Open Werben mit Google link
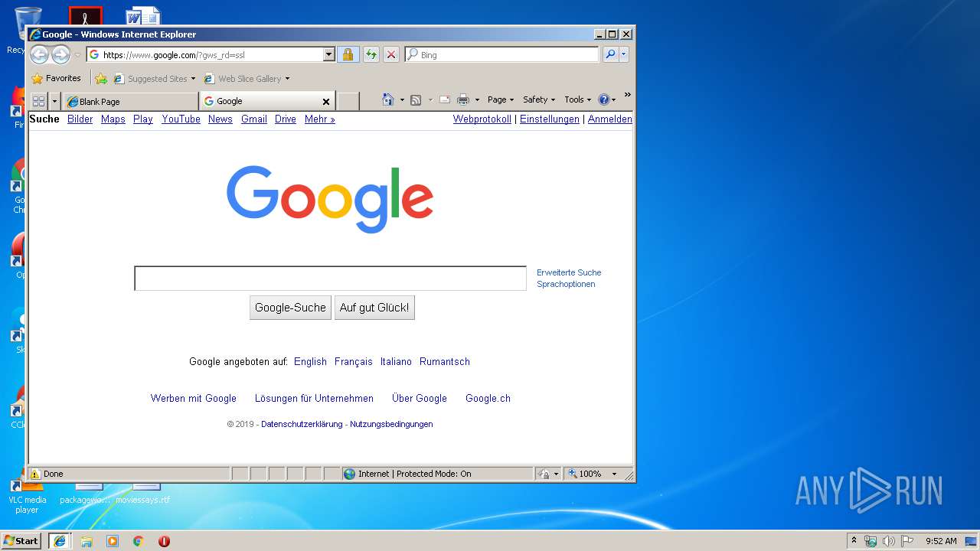This screenshot has height=551, width=980. [194, 398]
